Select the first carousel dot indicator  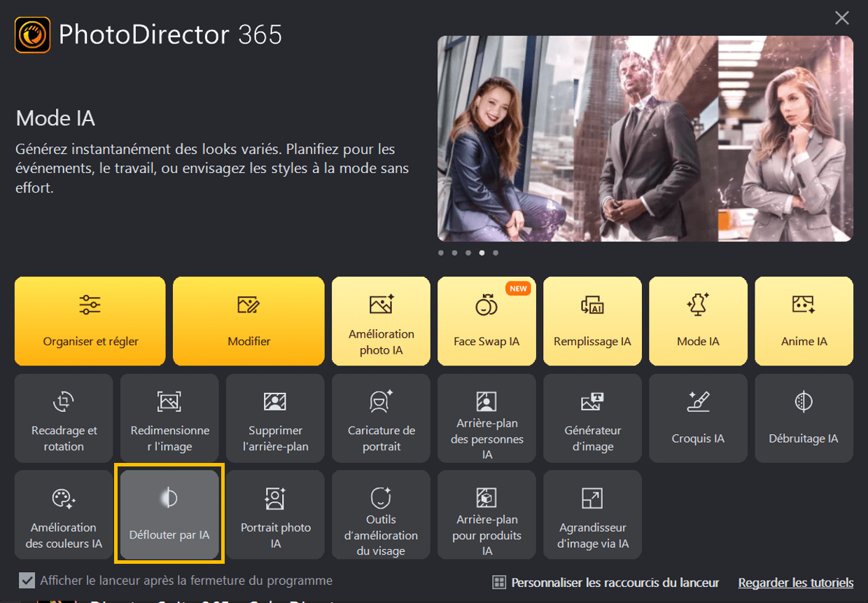441,253
